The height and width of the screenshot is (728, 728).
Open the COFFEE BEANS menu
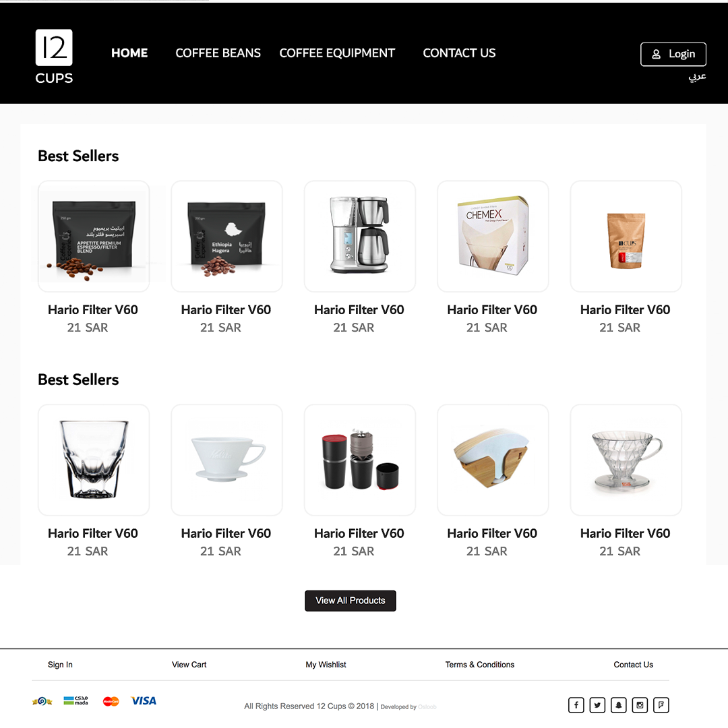point(218,53)
